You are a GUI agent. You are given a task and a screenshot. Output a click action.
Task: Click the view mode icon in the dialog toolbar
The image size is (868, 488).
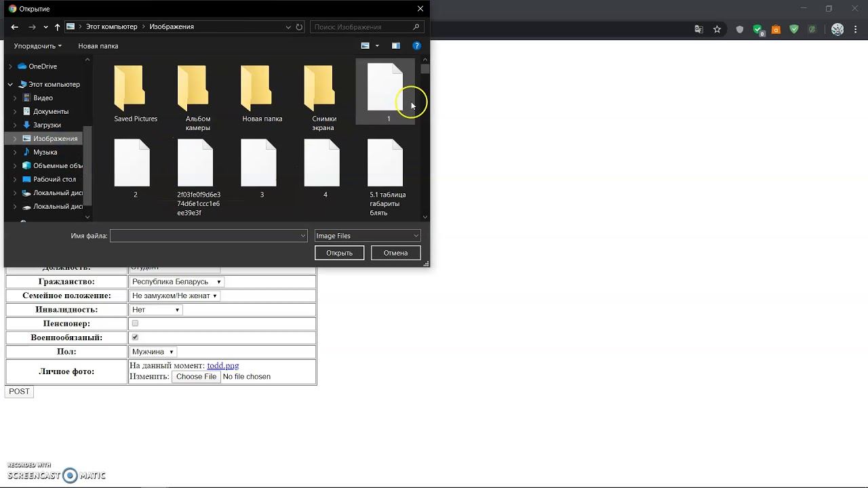tap(365, 46)
